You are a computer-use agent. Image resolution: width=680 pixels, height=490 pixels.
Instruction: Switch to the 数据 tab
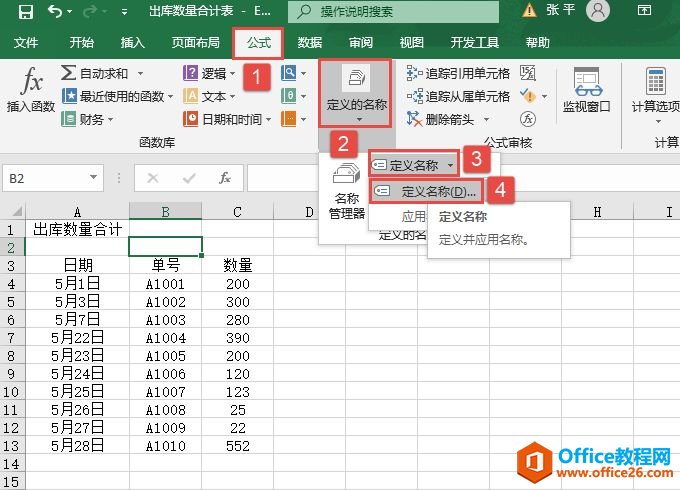pos(310,42)
